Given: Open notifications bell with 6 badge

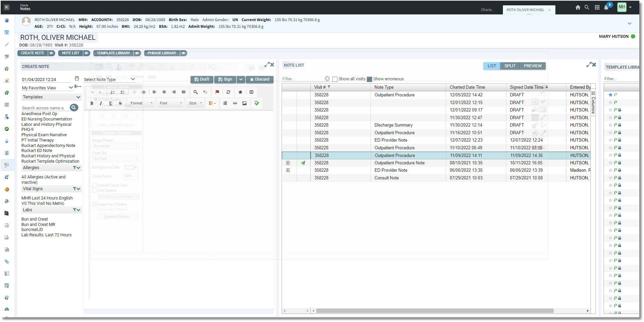Looking at the screenshot, I should tap(607, 7).
